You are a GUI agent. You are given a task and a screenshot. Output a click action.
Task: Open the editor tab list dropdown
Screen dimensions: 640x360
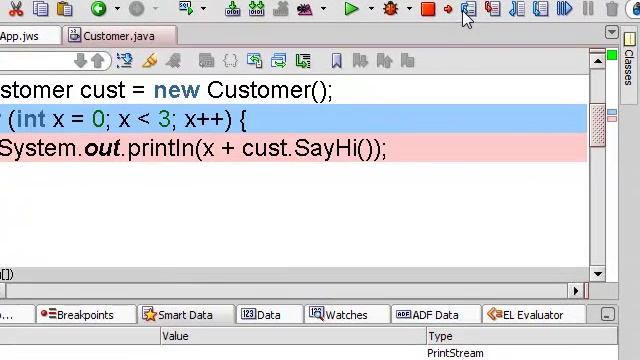[611, 32]
